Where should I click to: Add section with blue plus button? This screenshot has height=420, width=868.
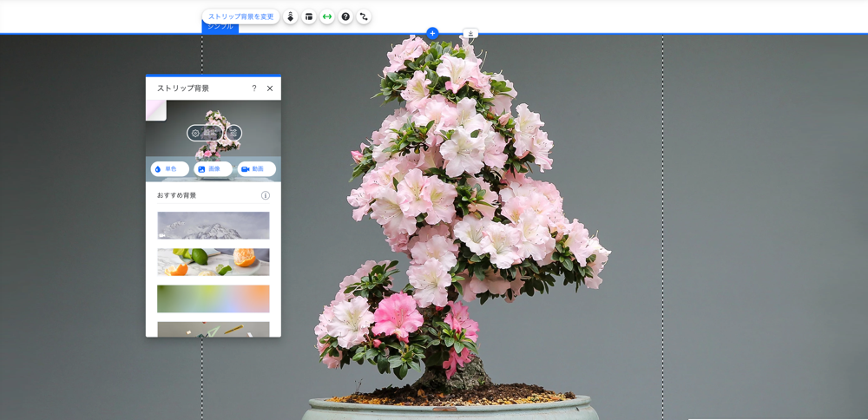433,33
